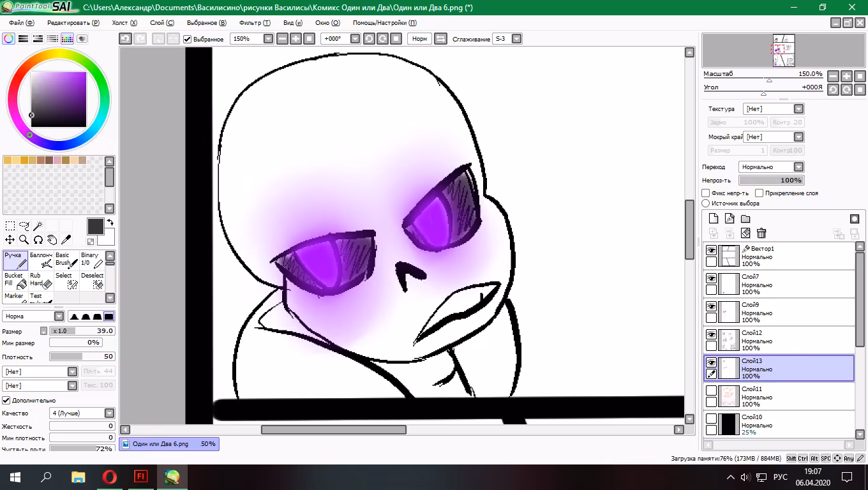The width and height of the screenshot is (868, 490).
Task: Flip the canvas view horizontally
Action: (440, 39)
